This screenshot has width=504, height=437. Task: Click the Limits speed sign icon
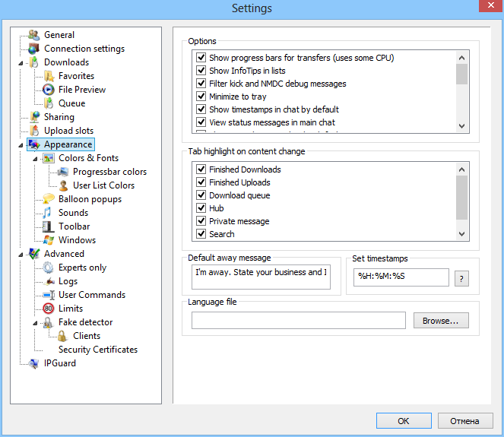pyautogui.click(x=49, y=309)
